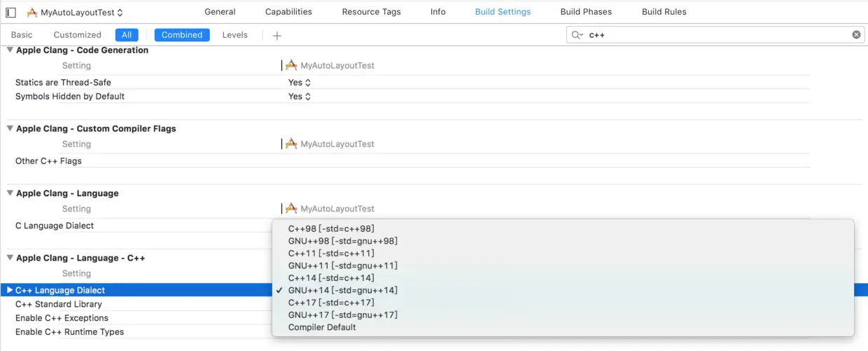Choose C++17 [-std=c++17] dialect
Screen dimensions: 868x351
(x=563, y=303)
